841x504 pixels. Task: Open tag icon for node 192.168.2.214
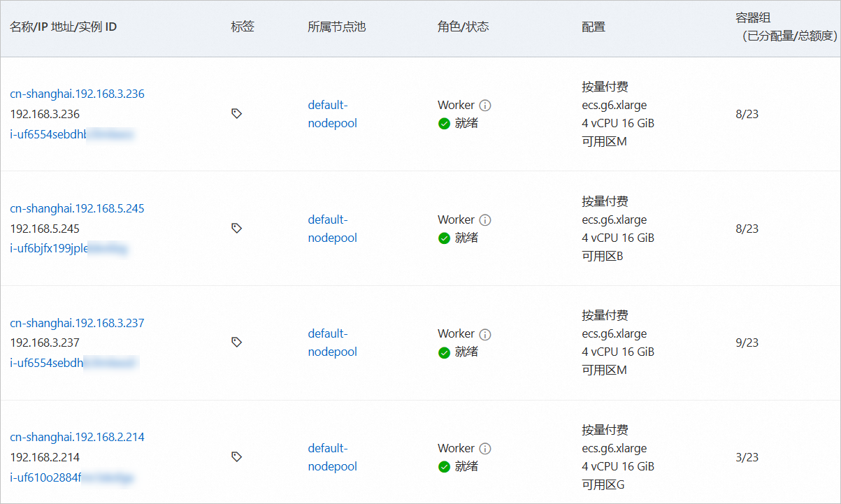[236, 456]
